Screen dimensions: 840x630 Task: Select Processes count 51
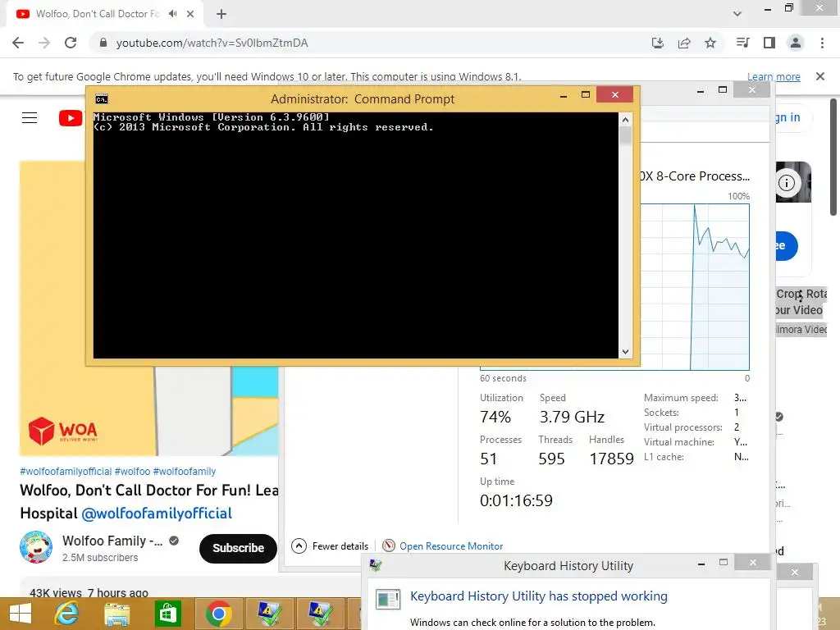[x=489, y=459]
